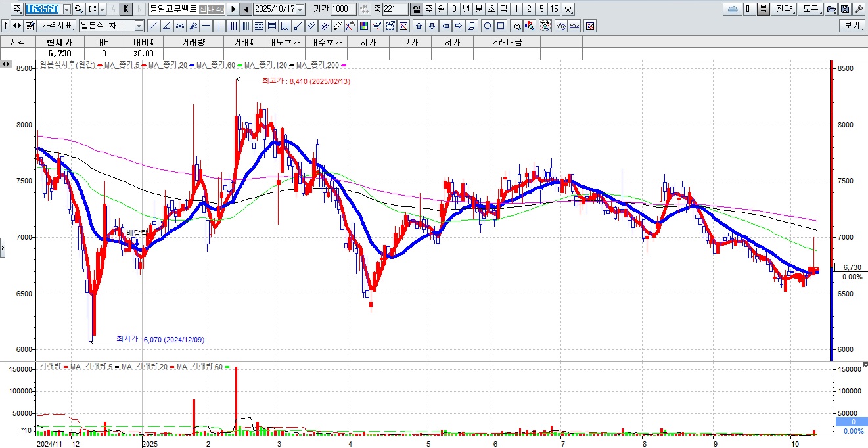
Task: Select the 2 interval button
Action: 528,9
